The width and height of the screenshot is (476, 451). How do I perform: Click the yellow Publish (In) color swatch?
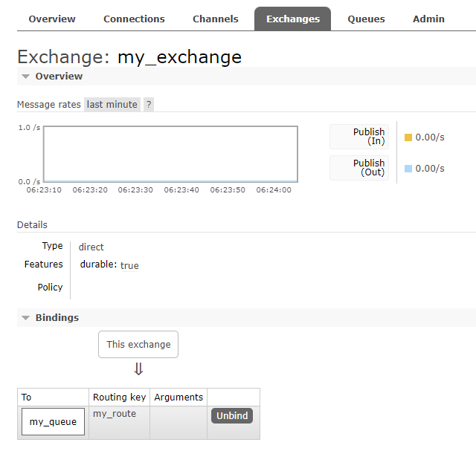point(408,137)
